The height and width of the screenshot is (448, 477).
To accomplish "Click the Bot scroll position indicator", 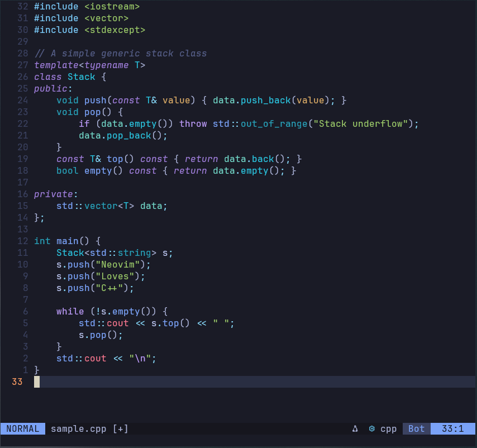I will 417,429.
